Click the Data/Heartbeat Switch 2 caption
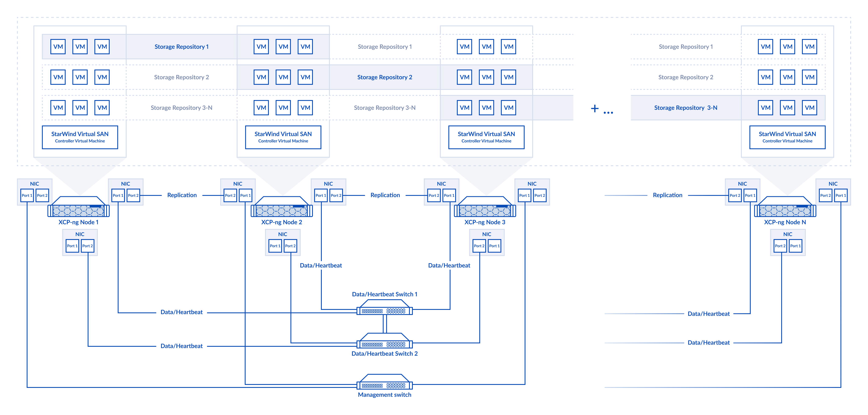This screenshot has height=415, width=868. (384, 354)
